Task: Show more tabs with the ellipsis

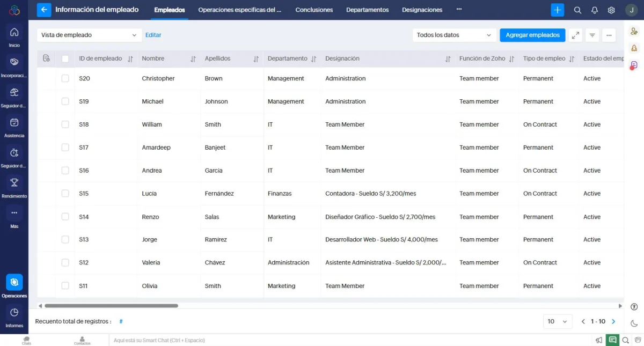Action: pos(459,10)
